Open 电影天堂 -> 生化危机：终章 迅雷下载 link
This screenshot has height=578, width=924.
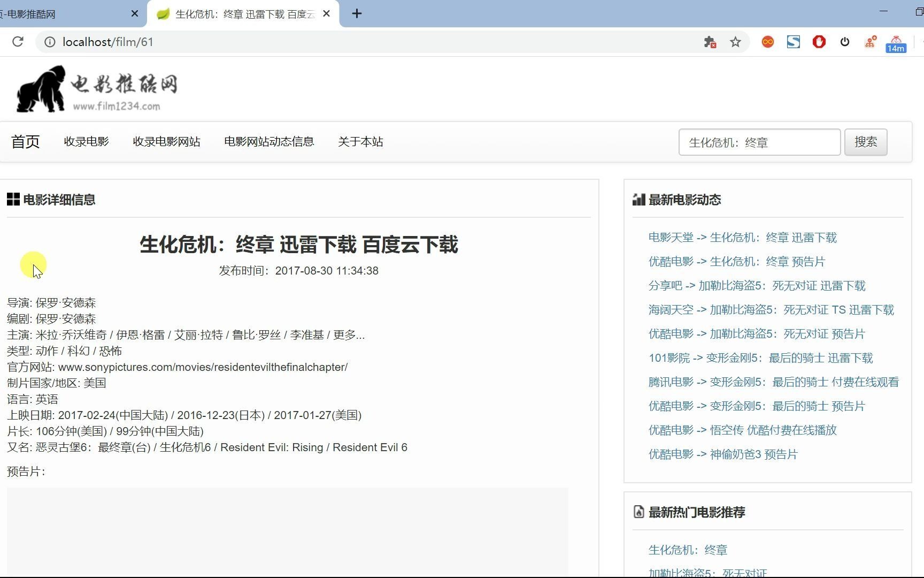tap(743, 238)
